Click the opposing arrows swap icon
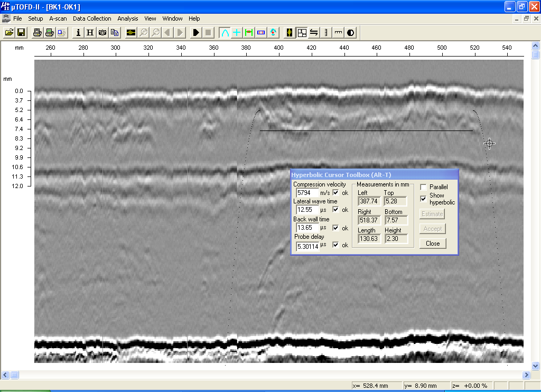 pos(314,32)
